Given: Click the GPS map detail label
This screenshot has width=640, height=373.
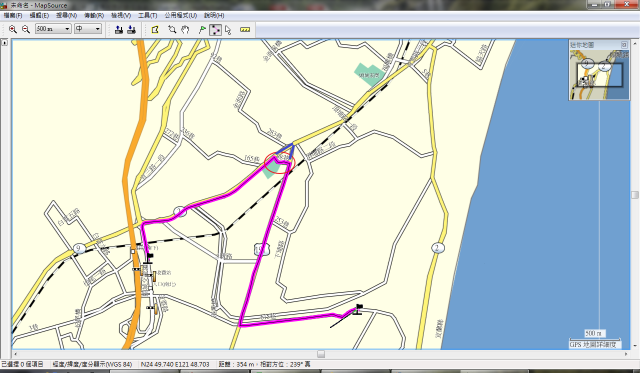Looking at the screenshot, I should click(x=593, y=345).
